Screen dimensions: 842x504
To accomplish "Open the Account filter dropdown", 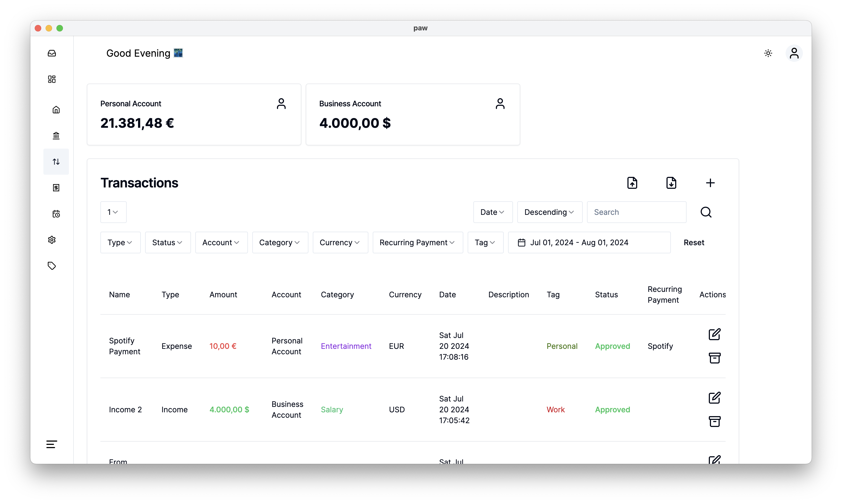I will coord(221,243).
